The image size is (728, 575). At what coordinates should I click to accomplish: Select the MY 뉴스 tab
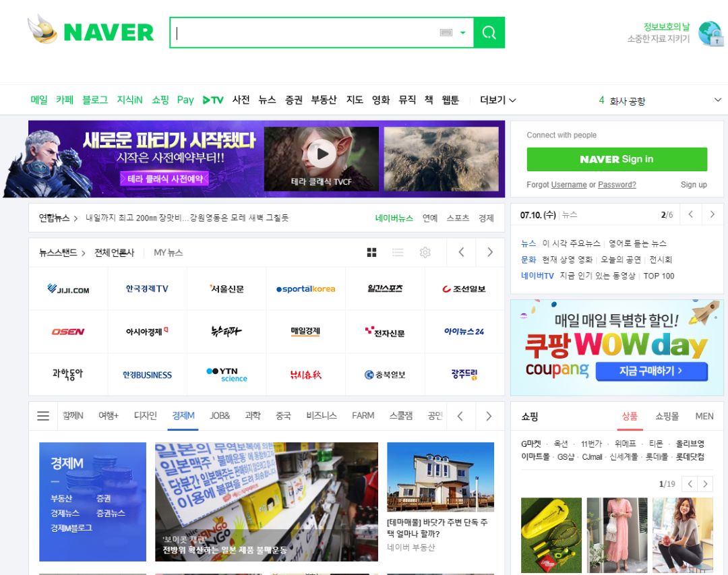coord(168,253)
